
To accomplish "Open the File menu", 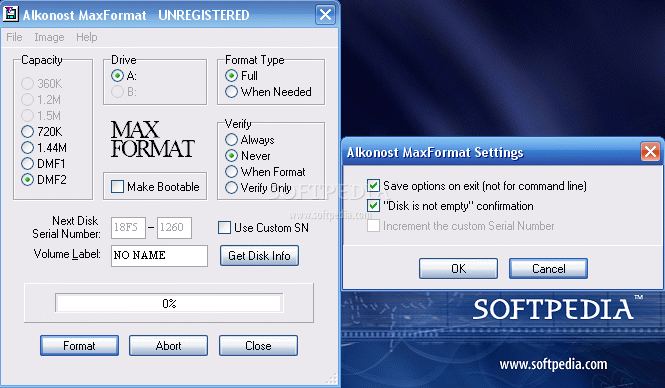I will coord(14,37).
